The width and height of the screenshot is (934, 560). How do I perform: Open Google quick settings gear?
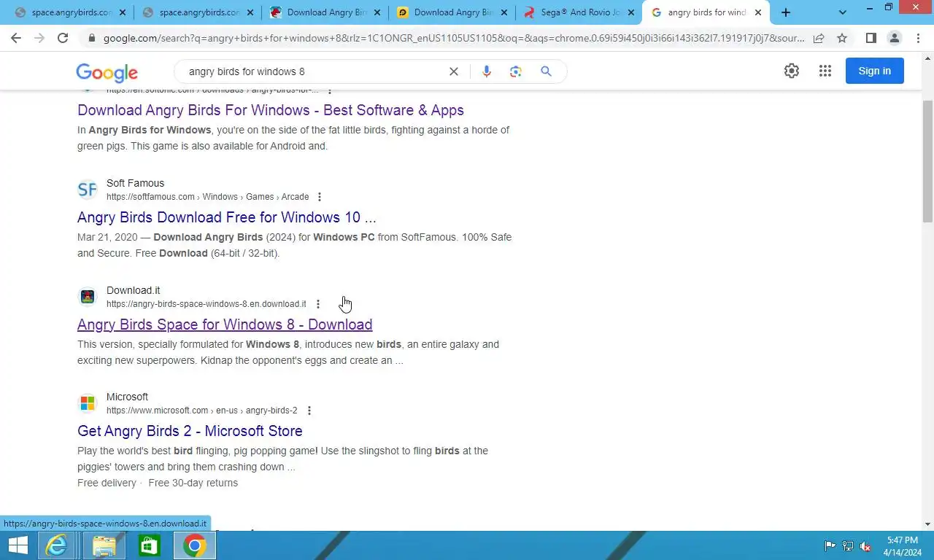click(792, 71)
